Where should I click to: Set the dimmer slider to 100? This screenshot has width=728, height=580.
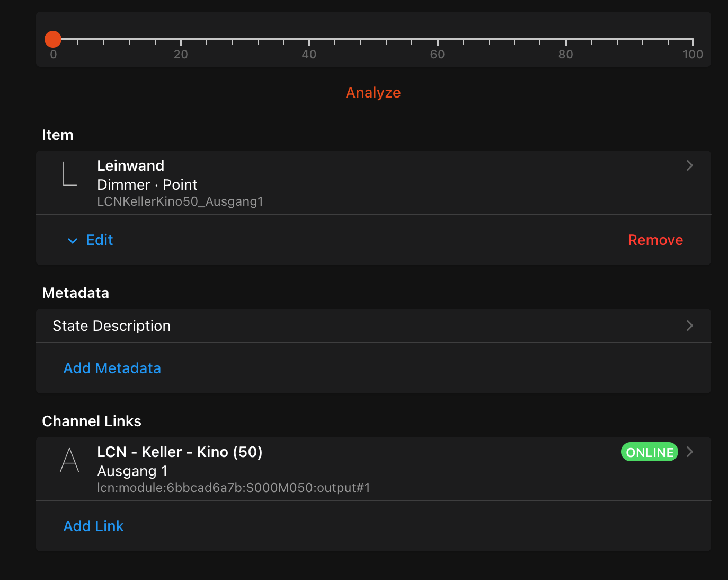pos(692,39)
